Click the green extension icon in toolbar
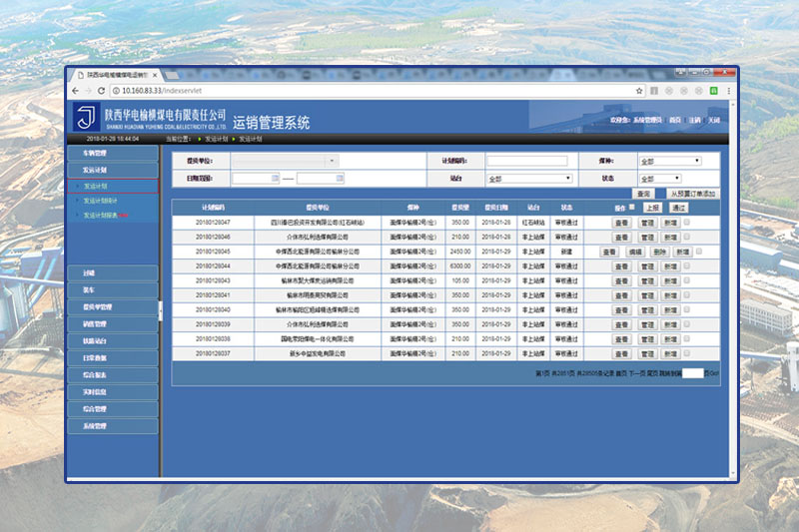 (x=712, y=90)
